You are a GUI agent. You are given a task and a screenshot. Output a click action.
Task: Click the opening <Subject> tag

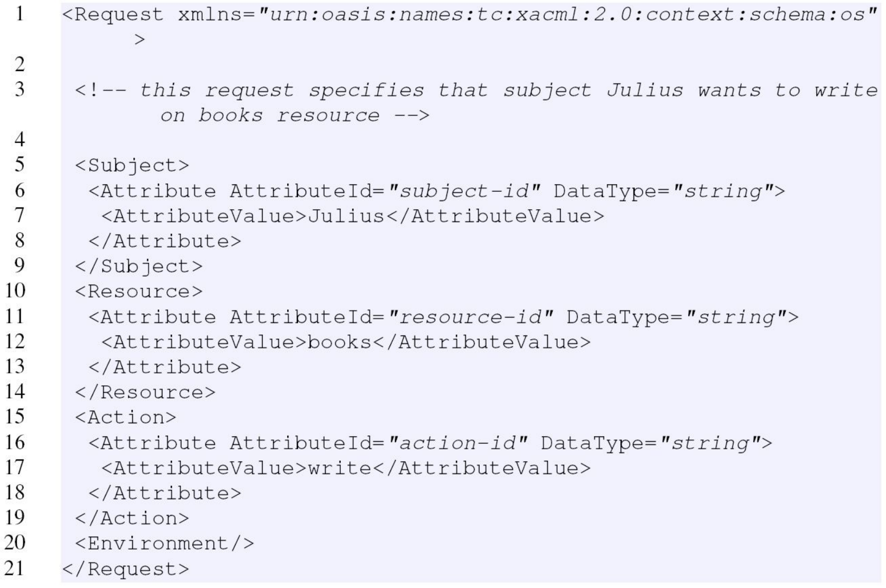click(x=132, y=165)
